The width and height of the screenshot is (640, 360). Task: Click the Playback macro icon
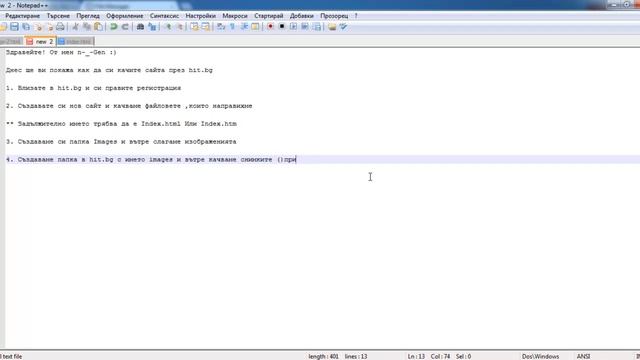(293, 27)
